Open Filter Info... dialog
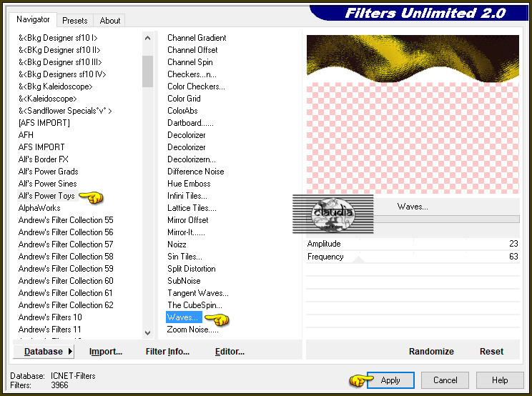532x396 pixels. pyautogui.click(x=167, y=352)
